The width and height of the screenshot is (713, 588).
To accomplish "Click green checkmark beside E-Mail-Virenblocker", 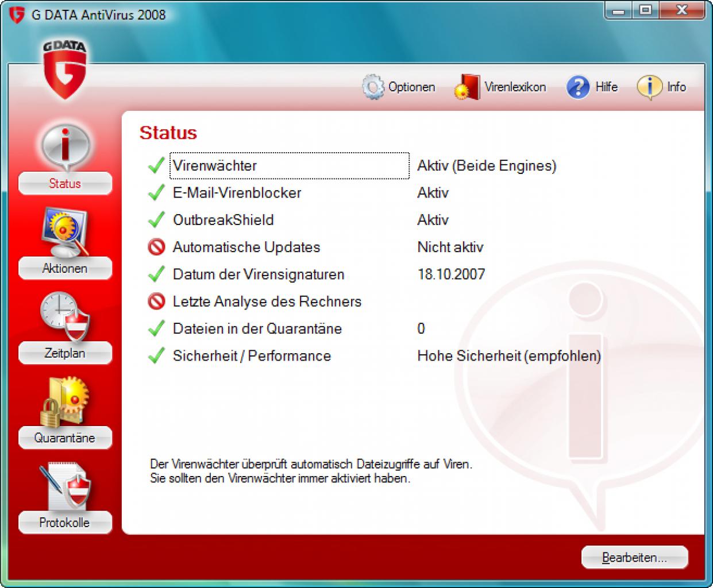I will point(156,192).
